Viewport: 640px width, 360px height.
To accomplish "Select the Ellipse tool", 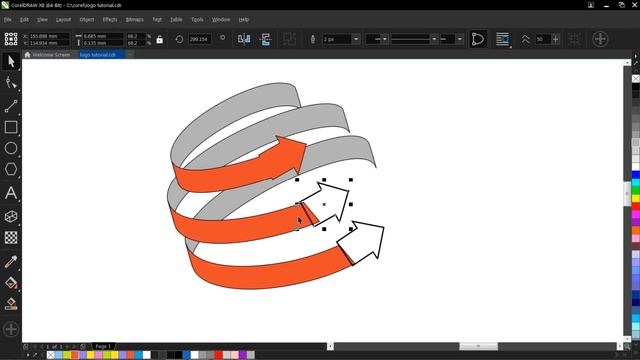I will pos(11,148).
